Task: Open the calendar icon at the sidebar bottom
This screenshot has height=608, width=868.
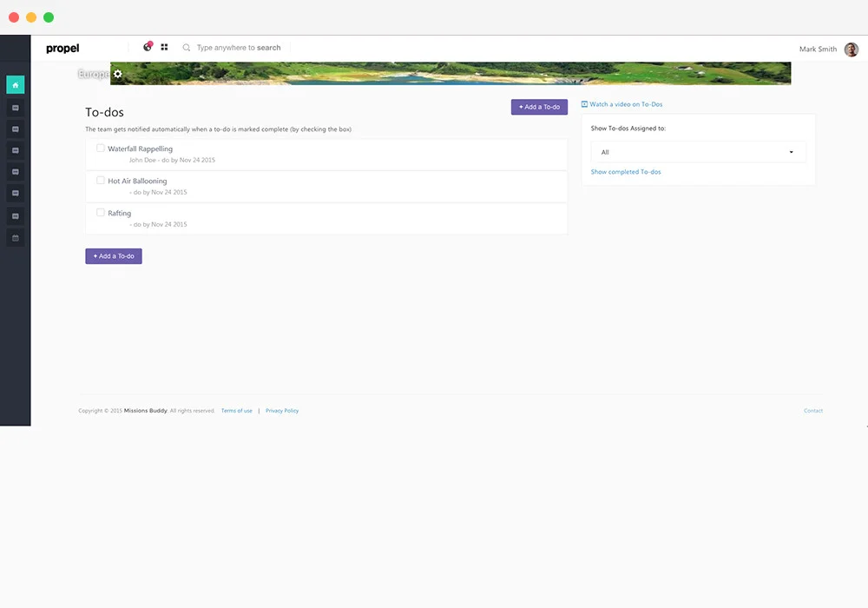Action: pos(15,236)
